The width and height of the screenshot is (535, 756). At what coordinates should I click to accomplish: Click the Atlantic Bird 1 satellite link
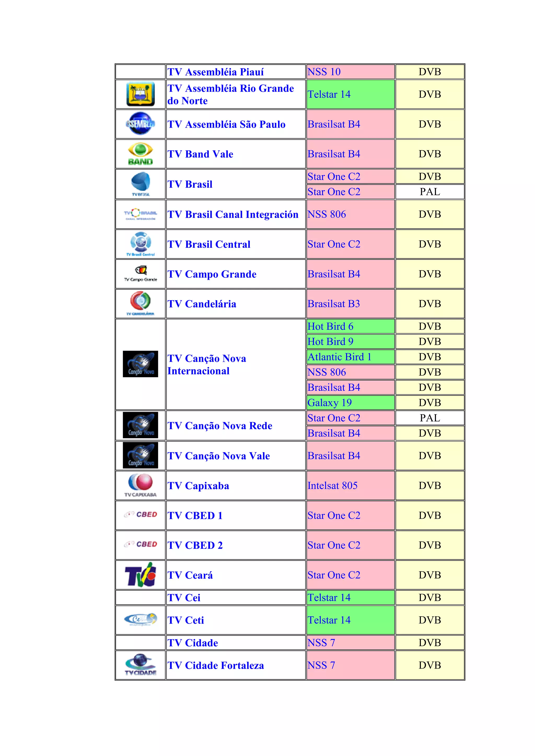(x=340, y=357)
